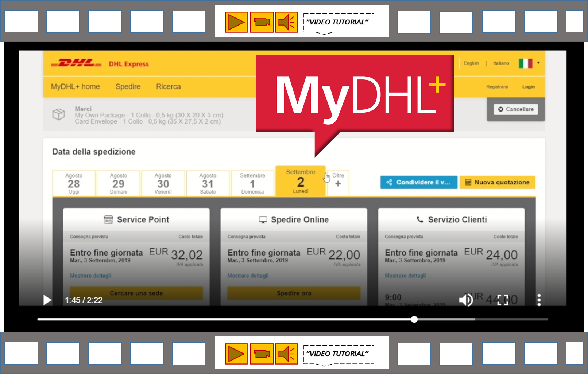Mute the video with the speaker icon

466,300
